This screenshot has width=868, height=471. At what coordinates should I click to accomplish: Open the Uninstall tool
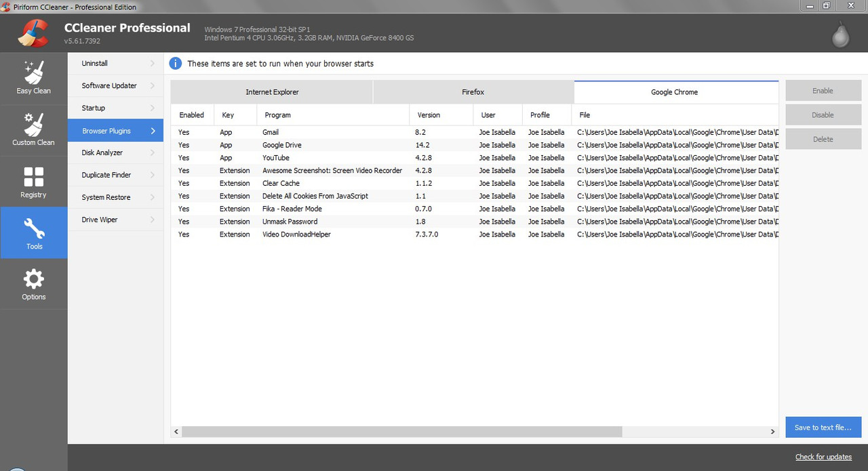point(115,63)
